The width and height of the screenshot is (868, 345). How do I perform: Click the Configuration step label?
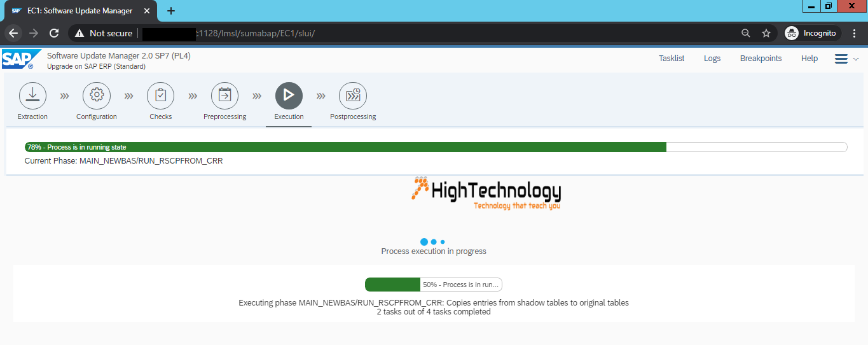97,117
